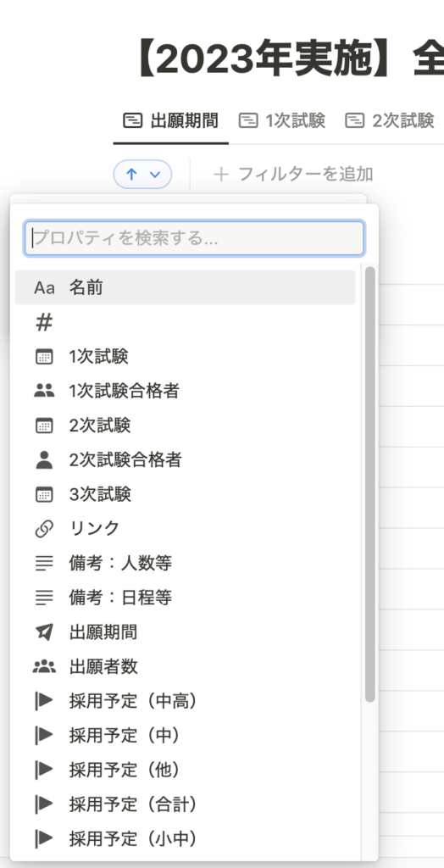Viewport: 444px width, 868px height.
Task: Switch to the 1次試験 view tab
Action: pyautogui.click(x=282, y=120)
